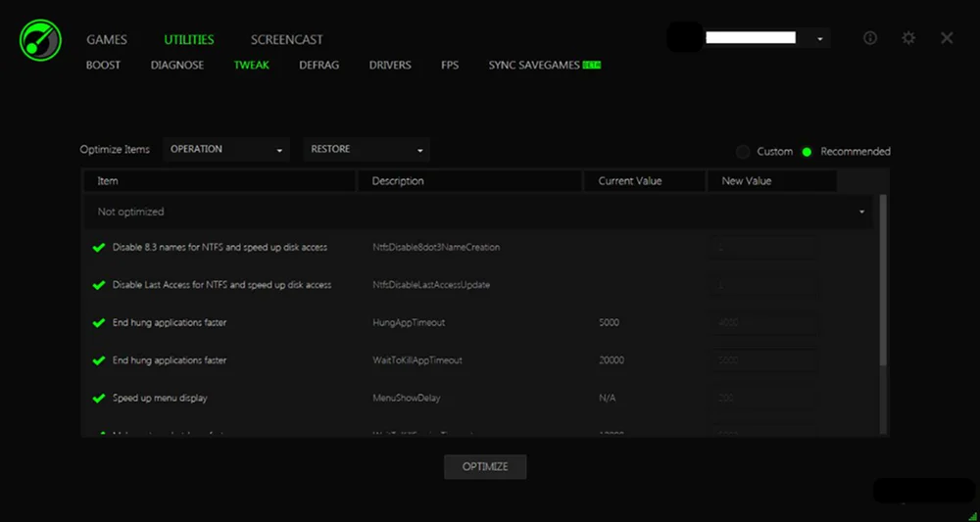The image size is (980, 522).
Task: Open the user account dropdown arrow
Action: point(819,39)
